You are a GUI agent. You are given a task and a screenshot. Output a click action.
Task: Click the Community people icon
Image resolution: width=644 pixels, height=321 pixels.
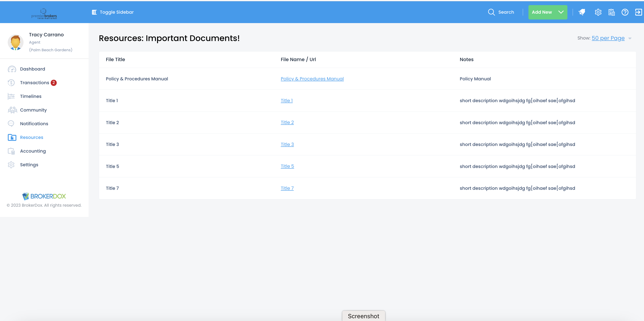click(x=12, y=110)
